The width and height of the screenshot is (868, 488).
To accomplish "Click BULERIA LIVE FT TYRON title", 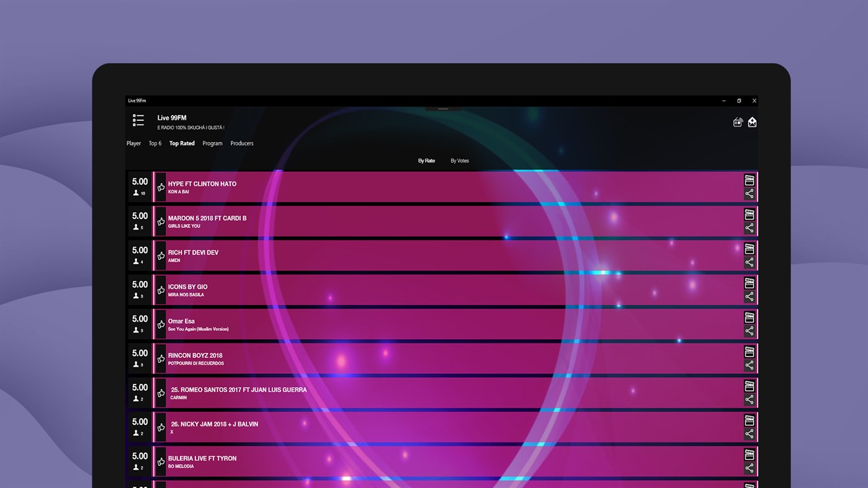I will pos(202,458).
